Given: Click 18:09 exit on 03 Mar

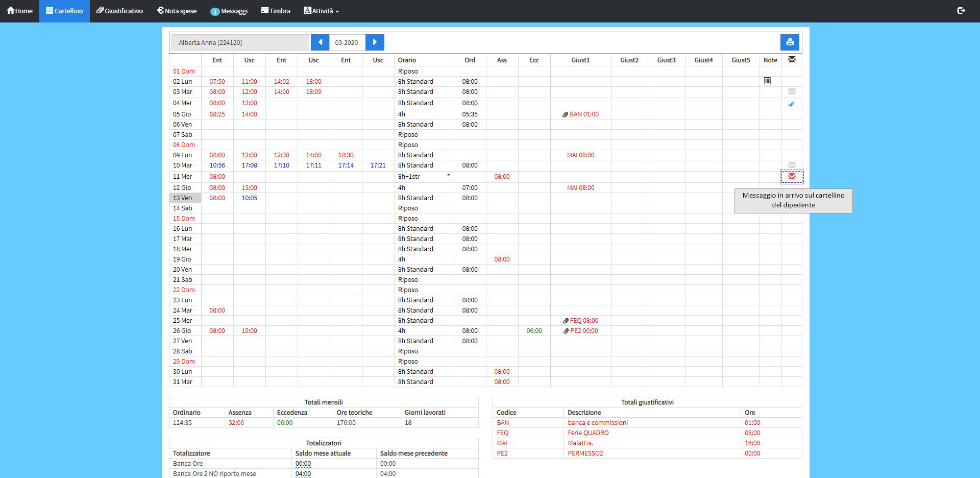Looking at the screenshot, I should pyautogui.click(x=313, y=92).
